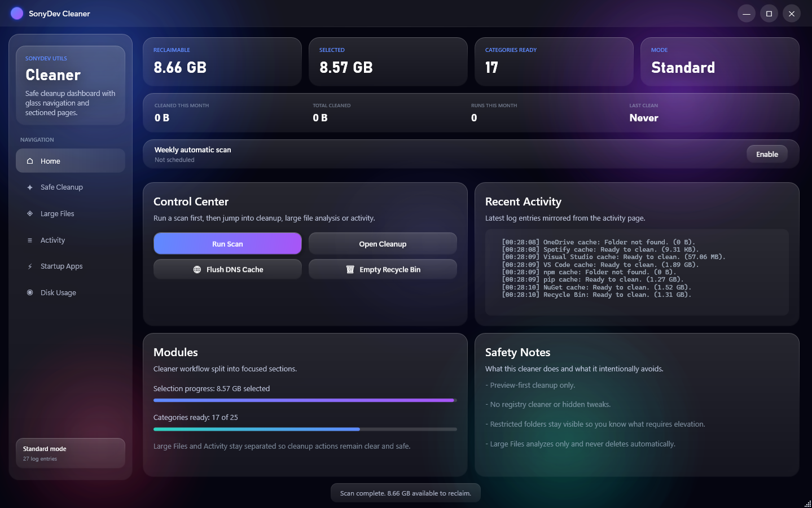Click the Selection progress bar

coord(305,400)
